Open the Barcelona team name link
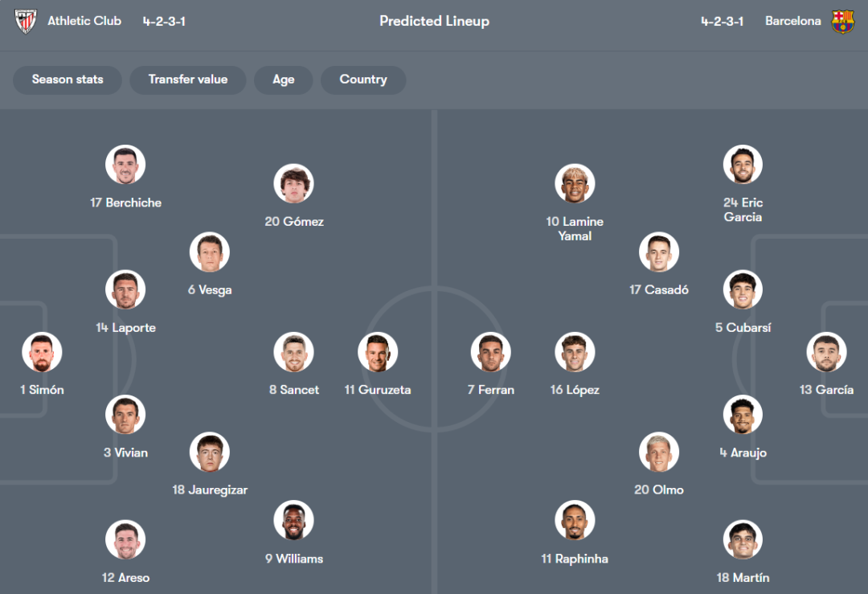This screenshot has width=868, height=594. click(x=792, y=22)
